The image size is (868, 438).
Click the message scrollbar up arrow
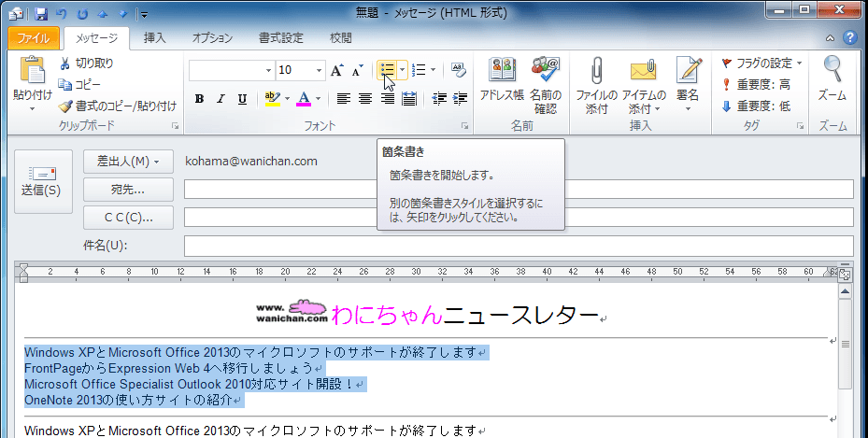pos(845,290)
